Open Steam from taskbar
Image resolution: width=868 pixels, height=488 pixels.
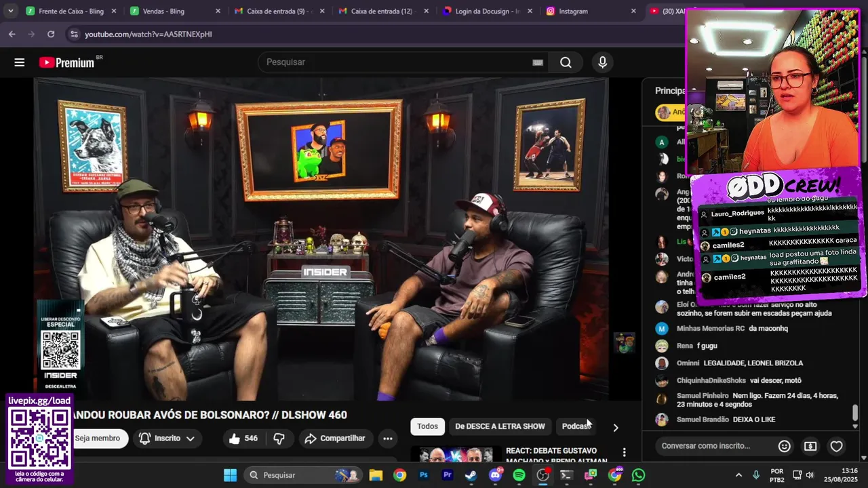pyautogui.click(x=471, y=475)
